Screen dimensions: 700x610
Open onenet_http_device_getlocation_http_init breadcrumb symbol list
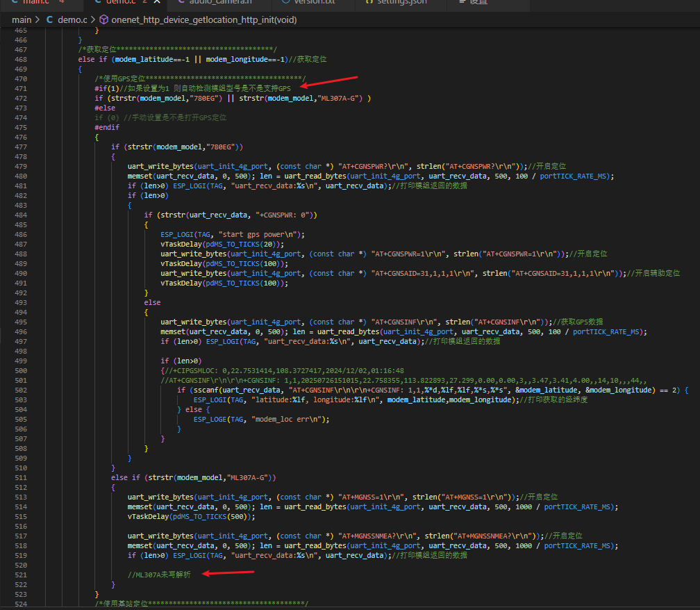(204, 19)
